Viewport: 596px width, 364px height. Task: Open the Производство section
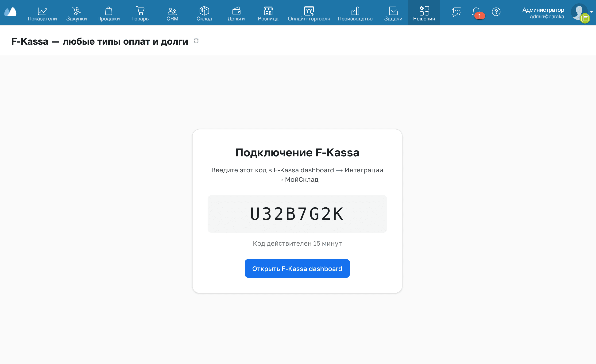point(355,14)
